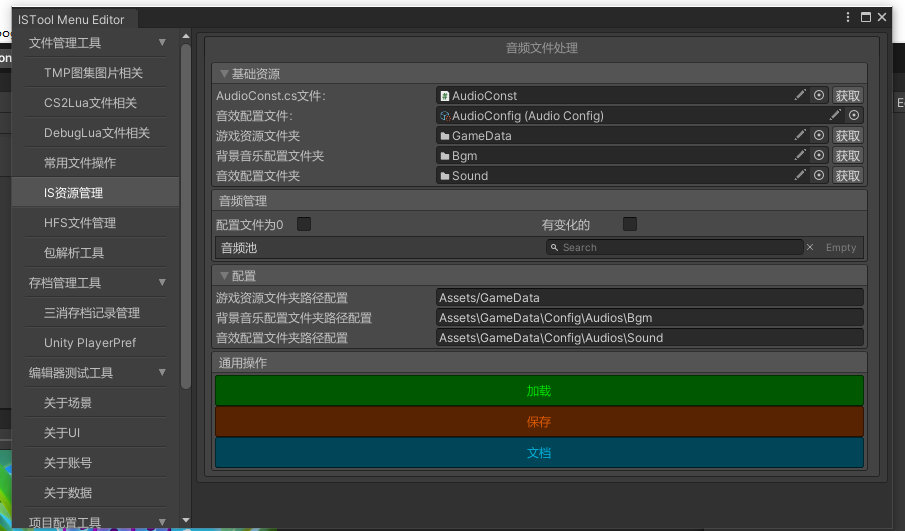
Task: Collapse the 基础资源 foldout
Action: [x=224, y=74]
